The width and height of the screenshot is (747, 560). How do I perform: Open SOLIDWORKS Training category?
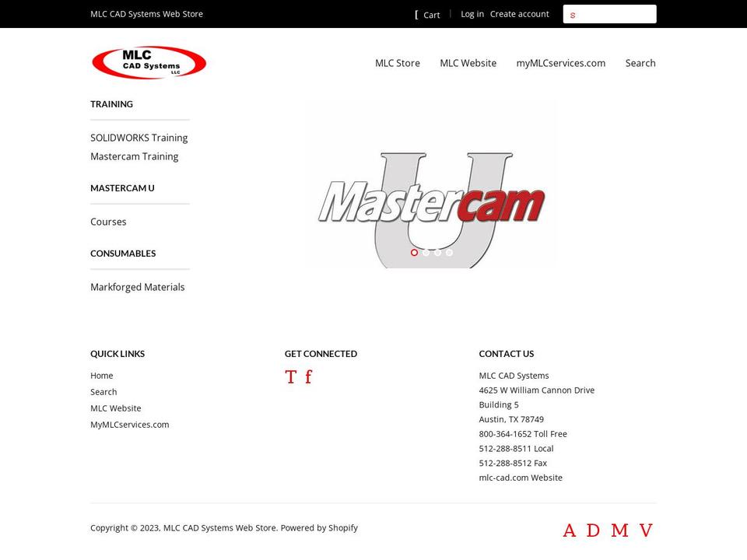tap(139, 138)
